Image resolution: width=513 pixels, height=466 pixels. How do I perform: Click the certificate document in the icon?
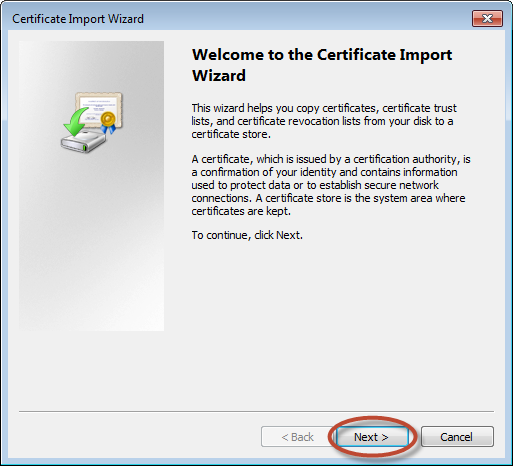click(99, 109)
